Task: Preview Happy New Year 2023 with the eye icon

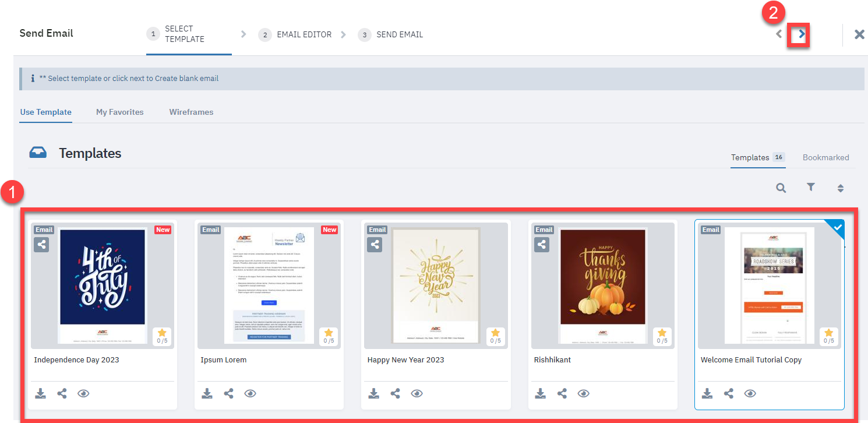Action: click(417, 393)
